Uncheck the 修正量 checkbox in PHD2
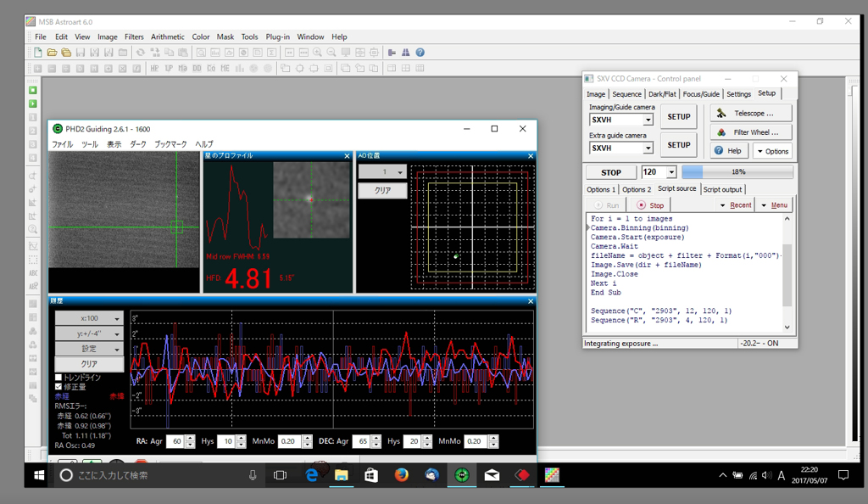Screen dimensions: 868x504 (x=58, y=387)
